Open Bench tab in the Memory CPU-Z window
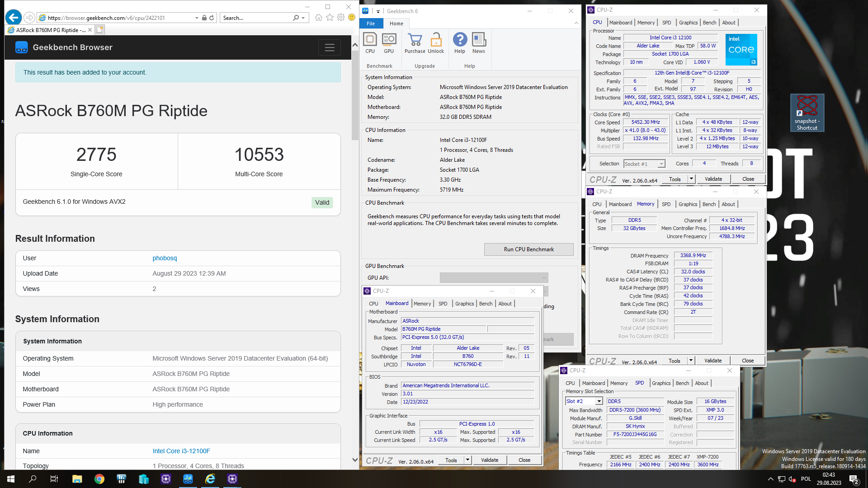 point(709,204)
